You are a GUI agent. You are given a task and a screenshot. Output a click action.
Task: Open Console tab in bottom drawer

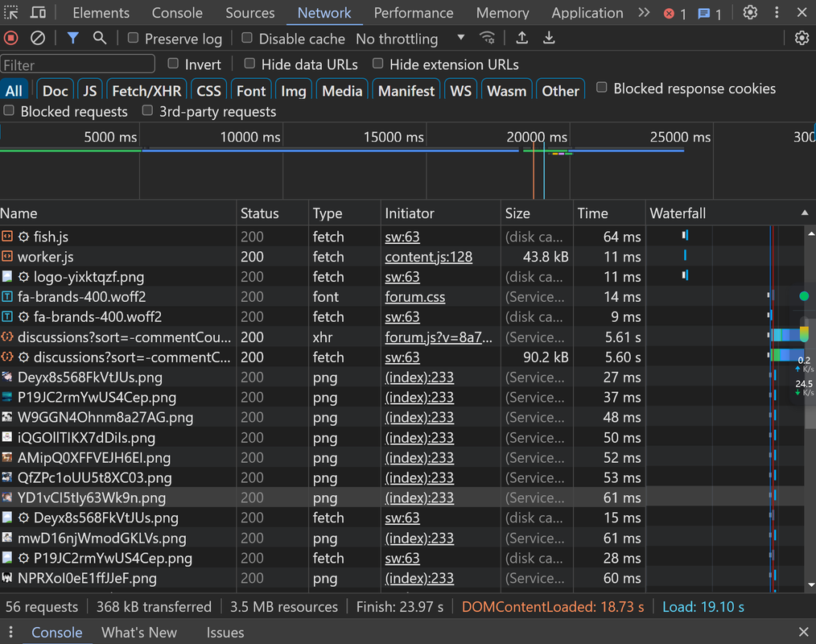pos(56,633)
